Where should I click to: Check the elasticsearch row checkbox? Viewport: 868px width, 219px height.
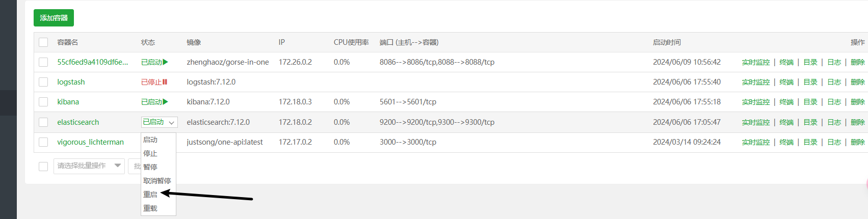[x=43, y=122]
